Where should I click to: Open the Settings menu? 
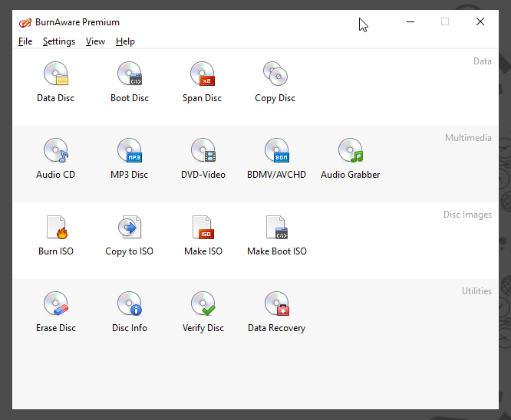point(59,41)
